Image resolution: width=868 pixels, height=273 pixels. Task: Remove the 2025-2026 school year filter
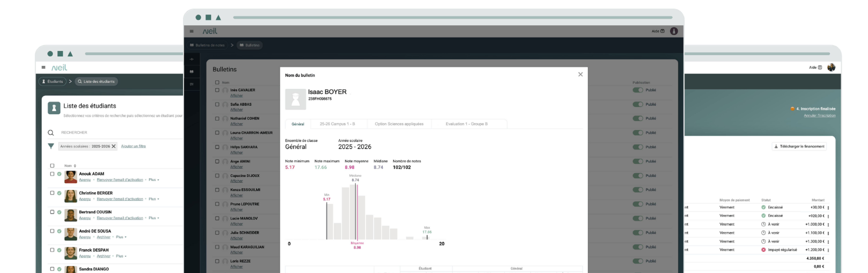coord(113,146)
